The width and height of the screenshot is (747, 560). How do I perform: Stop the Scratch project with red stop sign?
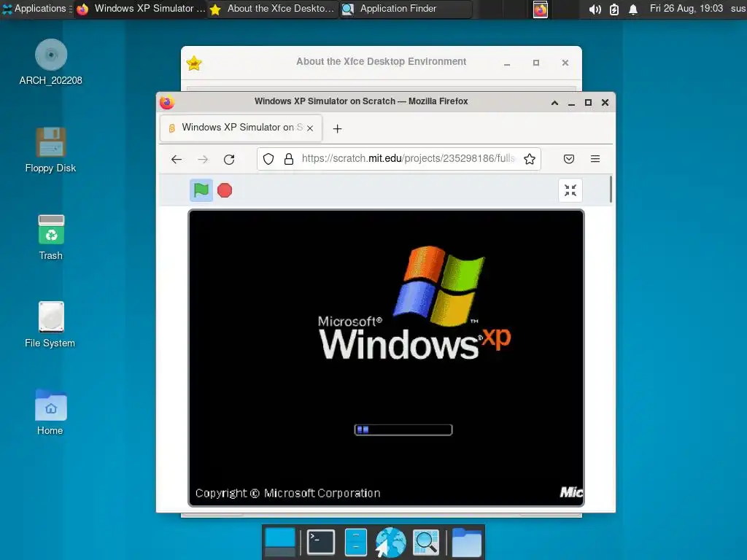(225, 190)
